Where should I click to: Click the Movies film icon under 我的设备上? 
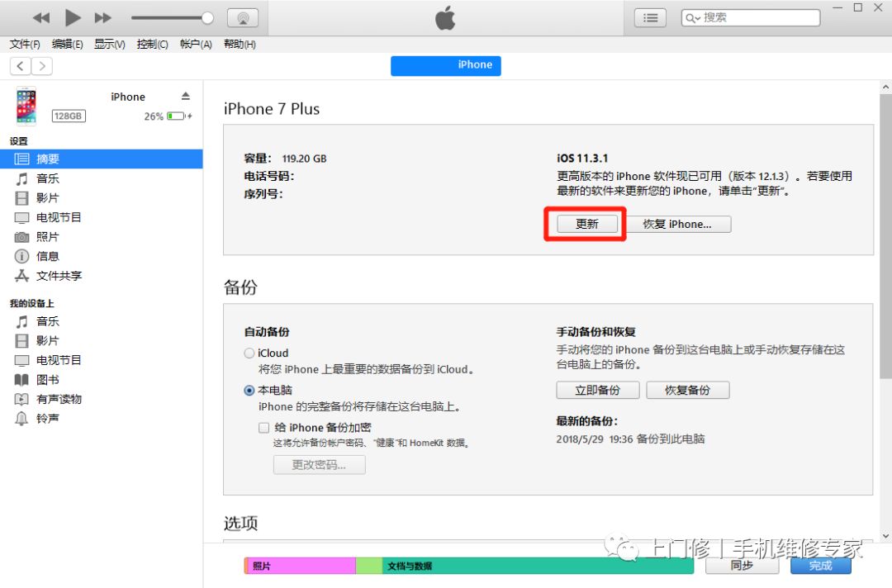pyautogui.click(x=21, y=340)
